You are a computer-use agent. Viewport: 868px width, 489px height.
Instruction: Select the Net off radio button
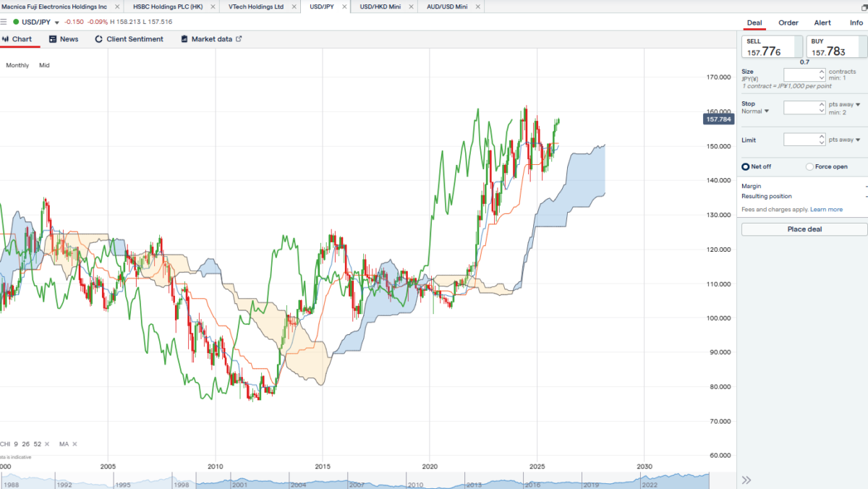point(746,166)
